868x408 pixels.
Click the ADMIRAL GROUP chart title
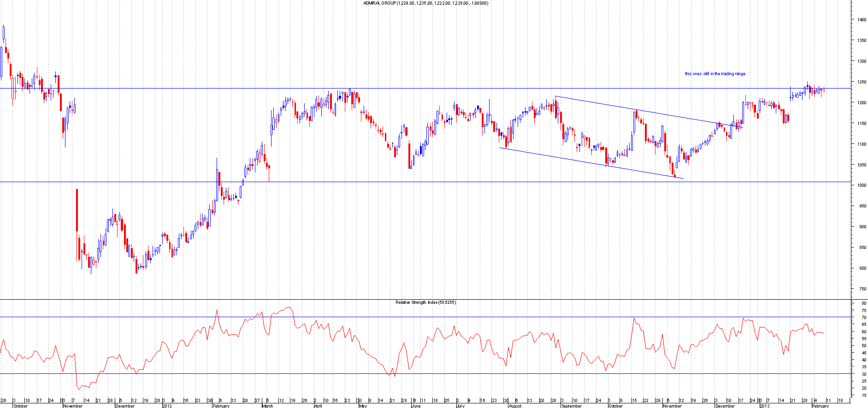click(425, 3)
